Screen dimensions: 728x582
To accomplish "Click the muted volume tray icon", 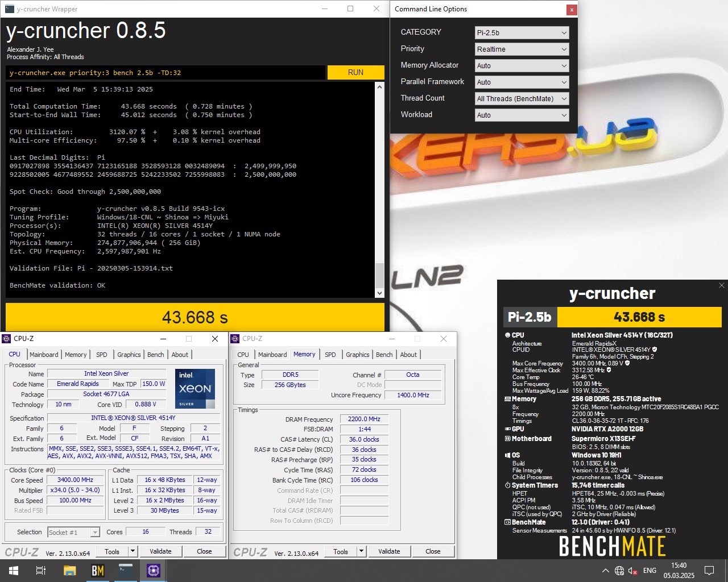I will [633, 571].
